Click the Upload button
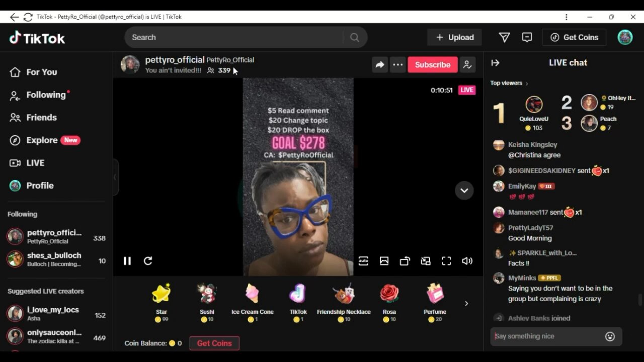This screenshot has height=362, width=644. (x=454, y=37)
